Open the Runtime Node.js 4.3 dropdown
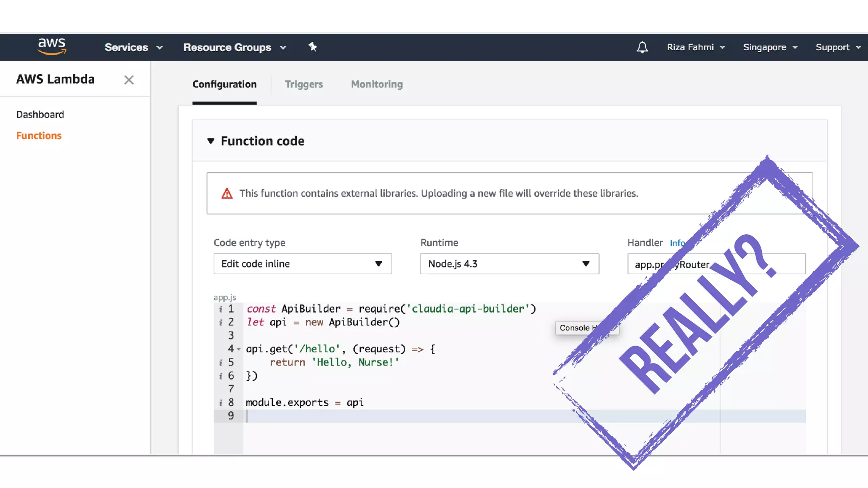The image size is (868, 488). (x=509, y=263)
